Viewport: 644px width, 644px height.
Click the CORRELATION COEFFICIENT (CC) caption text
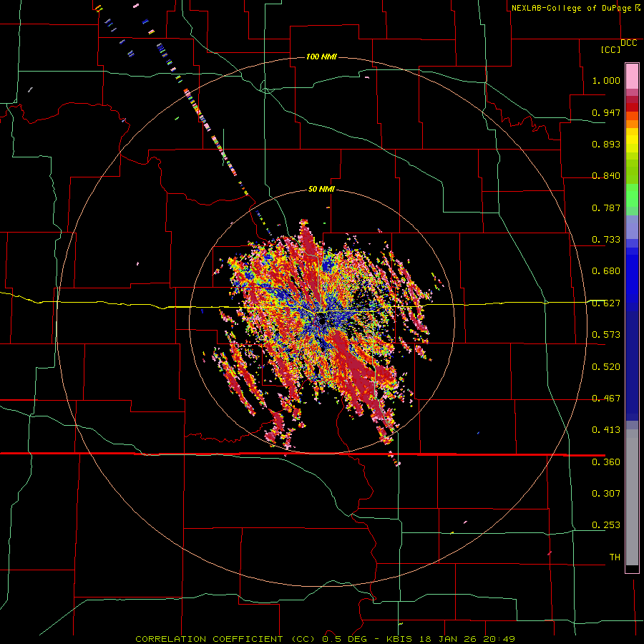(x=225, y=639)
